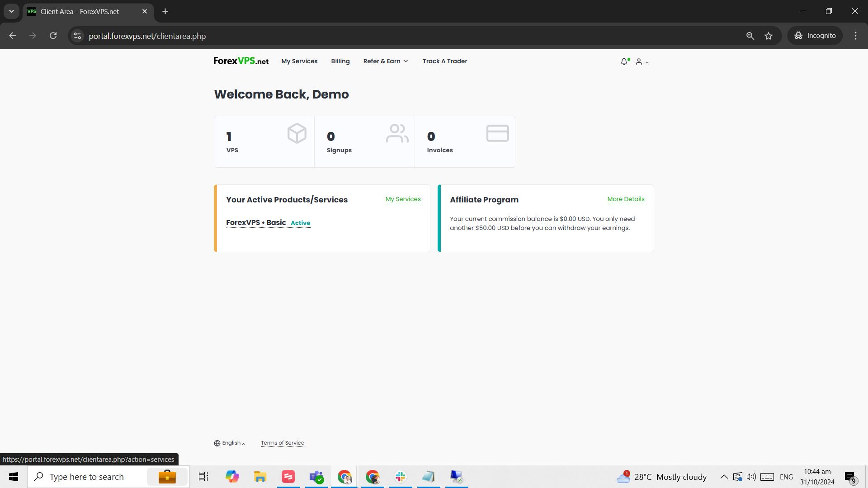Click the Windows taskbar search box
Screen dimensions: 868x488
[108, 477]
